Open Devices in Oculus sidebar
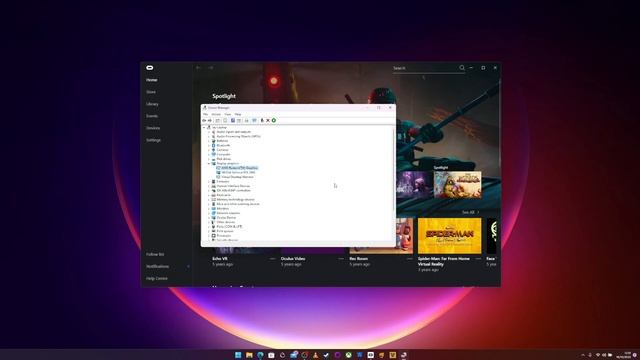Viewport: 640px width, 360px height. pyautogui.click(x=153, y=128)
